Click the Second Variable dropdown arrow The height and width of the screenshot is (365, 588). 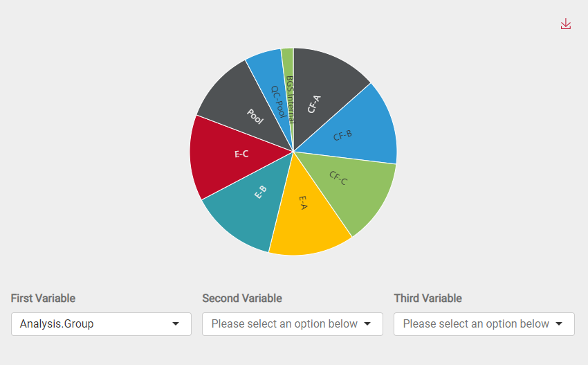(367, 323)
